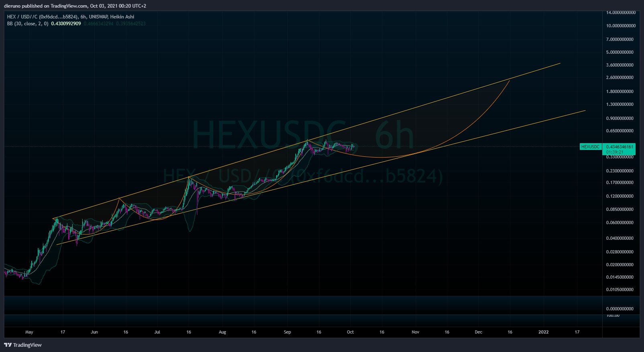Click the 0.2300000000 price axis label

point(620,171)
